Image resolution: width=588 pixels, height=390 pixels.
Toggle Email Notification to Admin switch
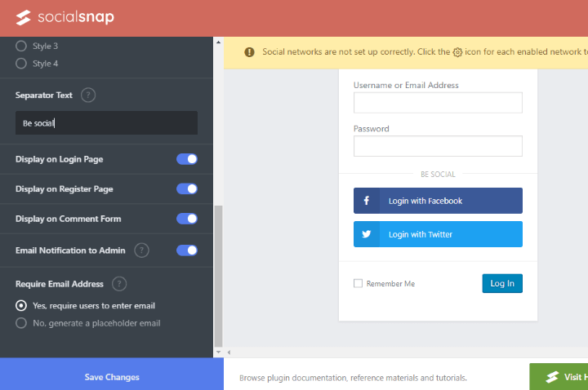coord(187,250)
